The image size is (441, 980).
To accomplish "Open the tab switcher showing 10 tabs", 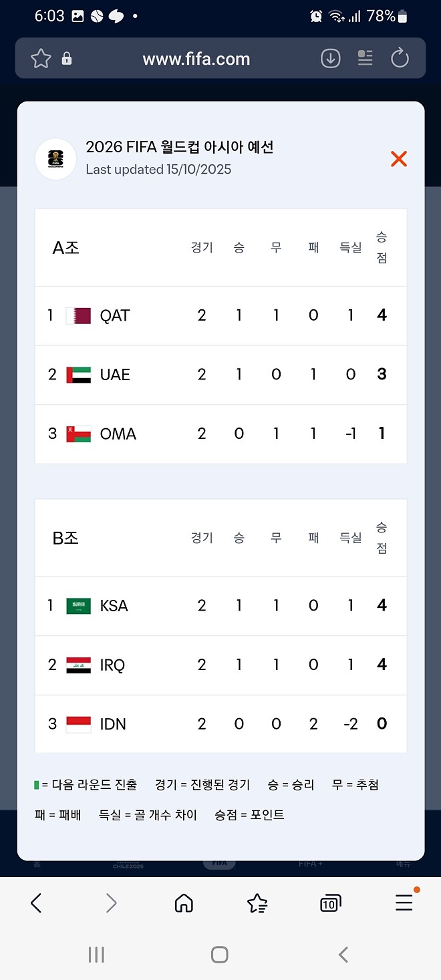I will click(x=329, y=902).
